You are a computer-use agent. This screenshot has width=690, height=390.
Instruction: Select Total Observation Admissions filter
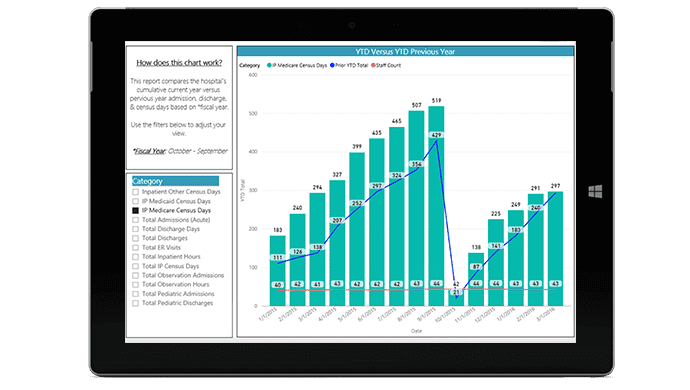click(136, 275)
